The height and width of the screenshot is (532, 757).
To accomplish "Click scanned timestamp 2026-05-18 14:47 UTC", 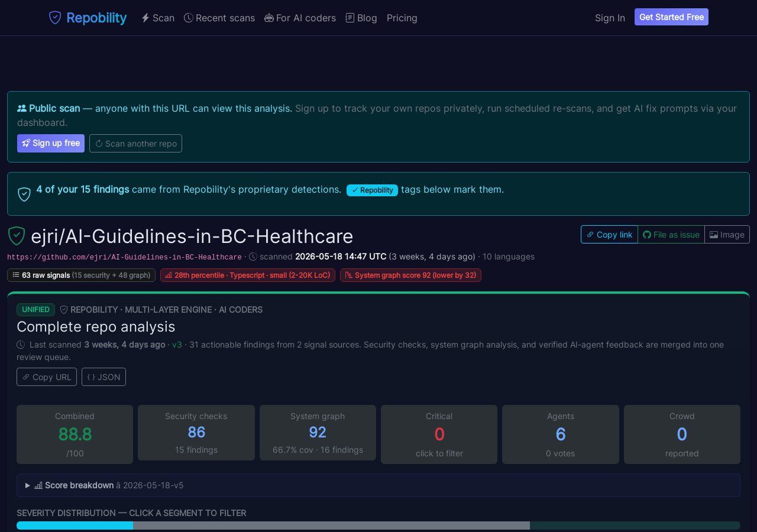I will (341, 257).
